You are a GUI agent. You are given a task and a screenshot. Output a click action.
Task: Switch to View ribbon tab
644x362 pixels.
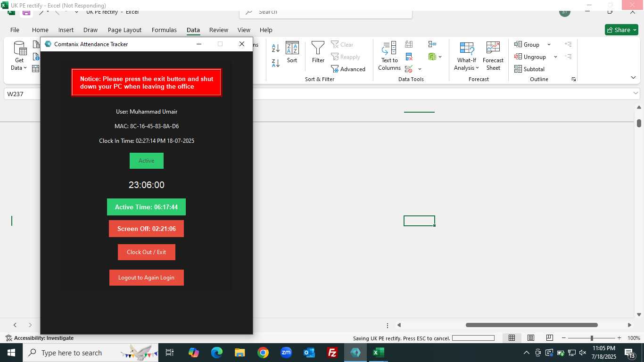point(244,30)
